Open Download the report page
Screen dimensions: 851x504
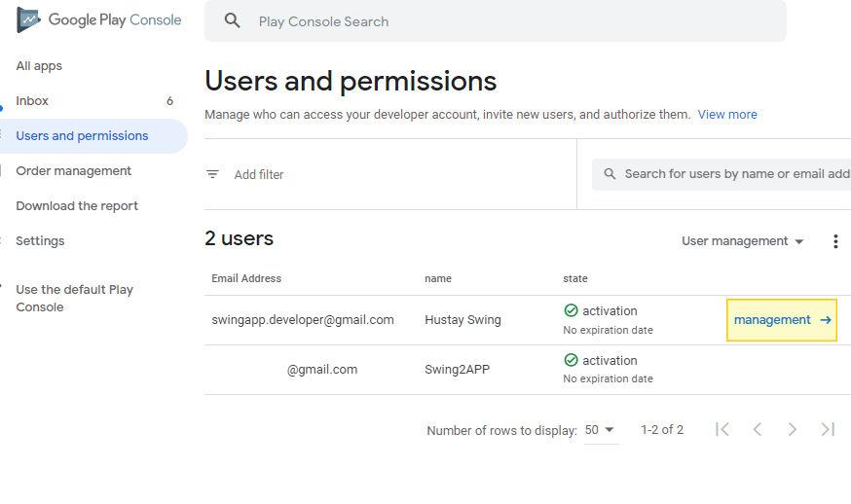(77, 206)
